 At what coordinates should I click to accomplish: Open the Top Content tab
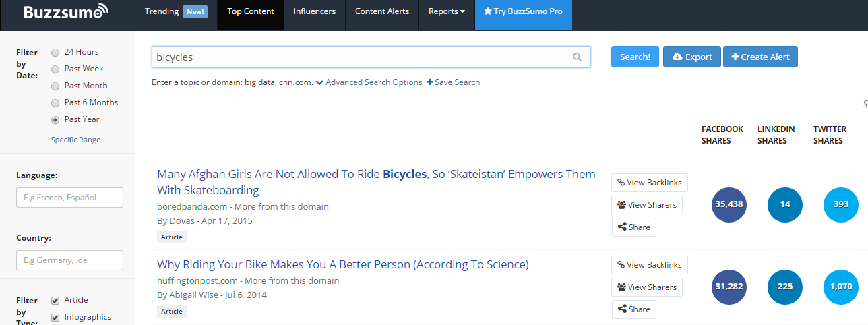[x=250, y=11]
